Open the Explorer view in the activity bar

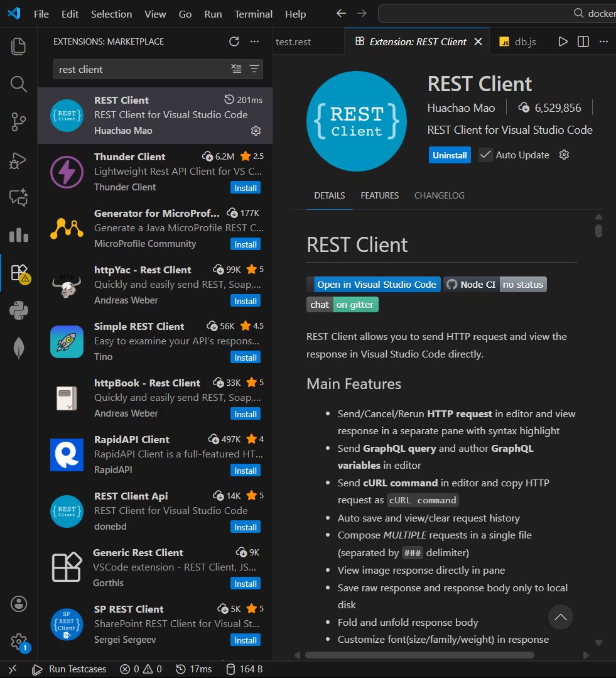pyautogui.click(x=18, y=45)
